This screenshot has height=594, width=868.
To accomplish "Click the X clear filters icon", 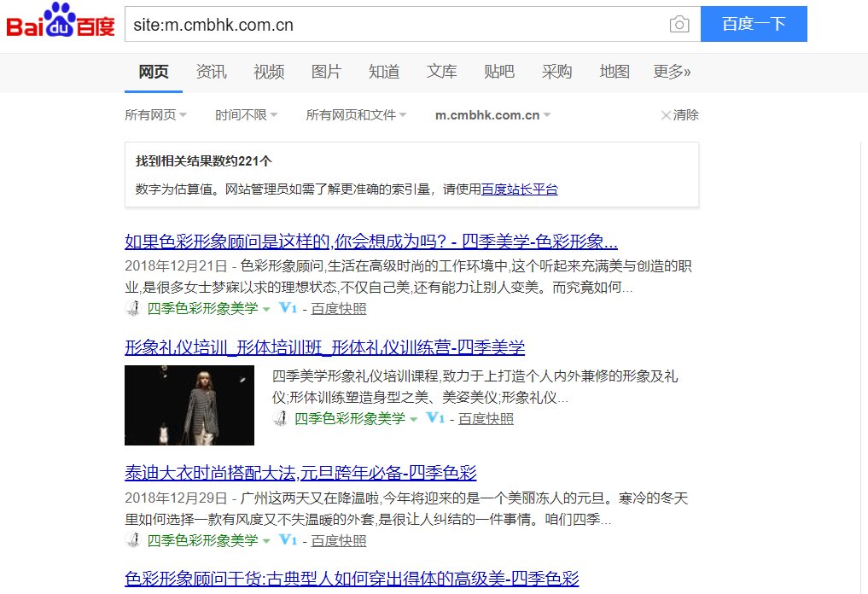I will pyautogui.click(x=666, y=115).
